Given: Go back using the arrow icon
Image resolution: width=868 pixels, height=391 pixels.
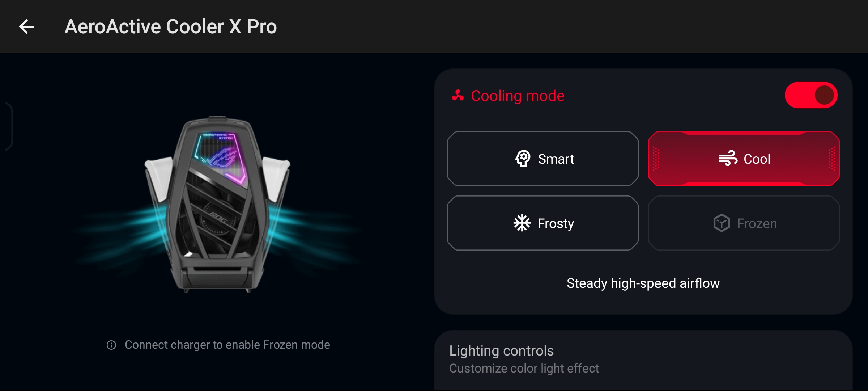Looking at the screenshot, I should [27, 27].
